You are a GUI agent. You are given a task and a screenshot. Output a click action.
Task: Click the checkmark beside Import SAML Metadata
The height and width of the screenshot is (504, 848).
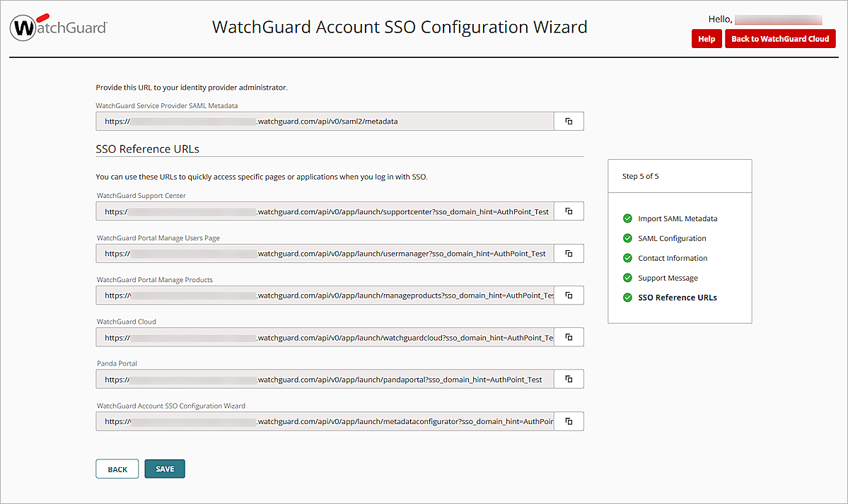point(627,218)
